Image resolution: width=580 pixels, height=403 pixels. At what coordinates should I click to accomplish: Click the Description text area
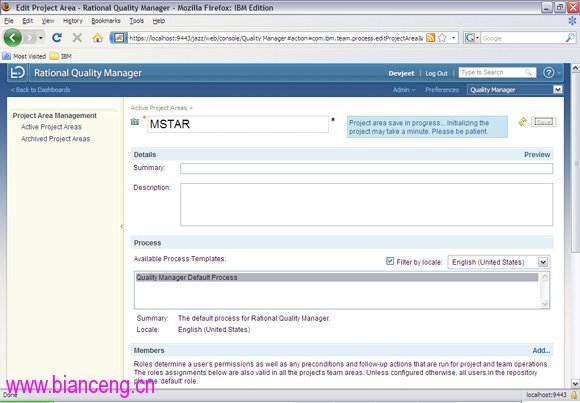(366, 204)
